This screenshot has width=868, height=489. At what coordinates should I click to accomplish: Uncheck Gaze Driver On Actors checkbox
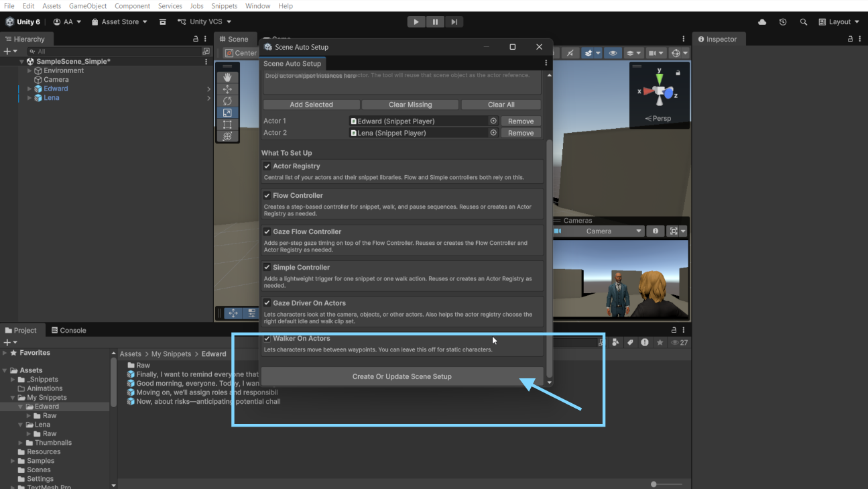[267, 303]
